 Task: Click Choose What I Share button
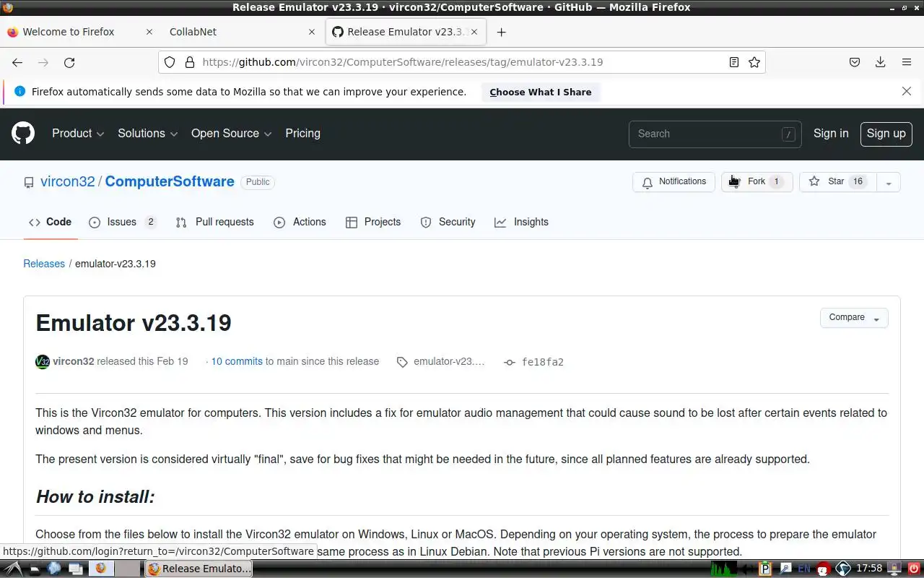click(x=541, y=92)
